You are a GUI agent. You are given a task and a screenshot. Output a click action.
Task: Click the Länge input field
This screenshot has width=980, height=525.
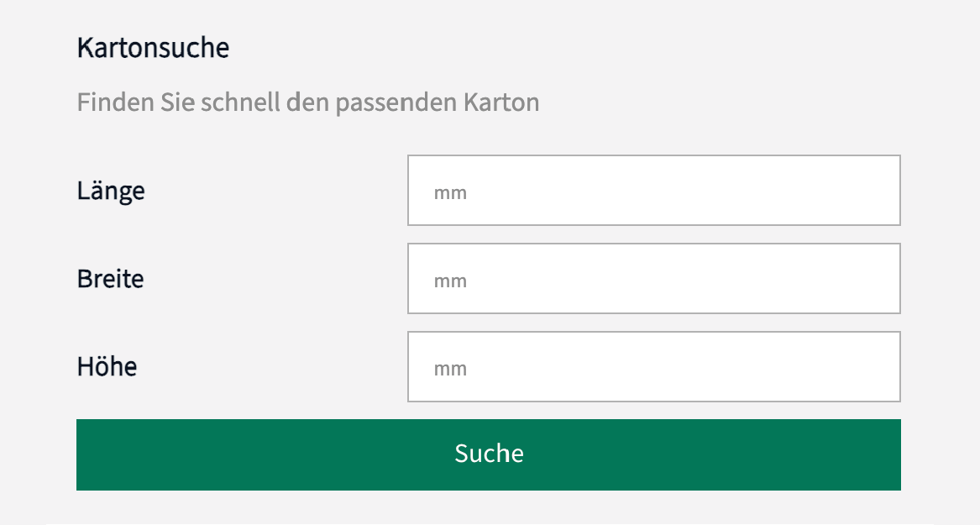coord(653,191)
